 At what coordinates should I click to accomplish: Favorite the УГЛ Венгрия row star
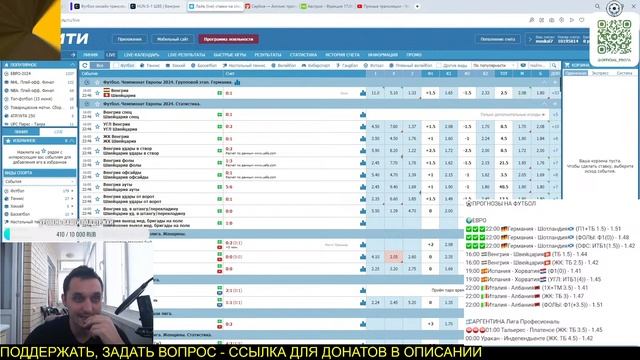tap(97, 127)
